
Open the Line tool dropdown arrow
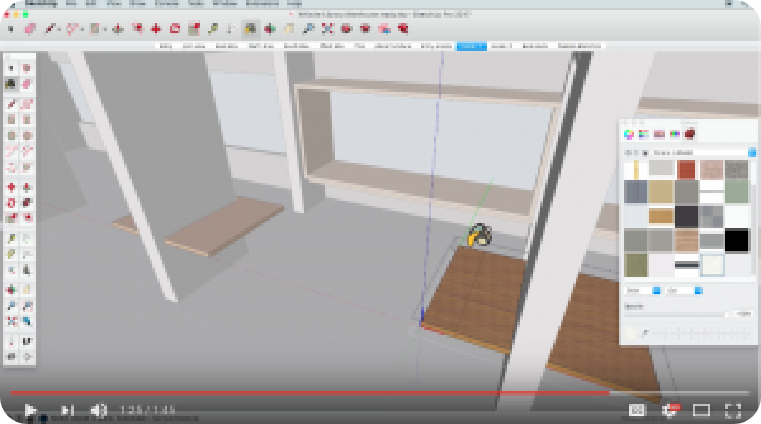point(59,30)
